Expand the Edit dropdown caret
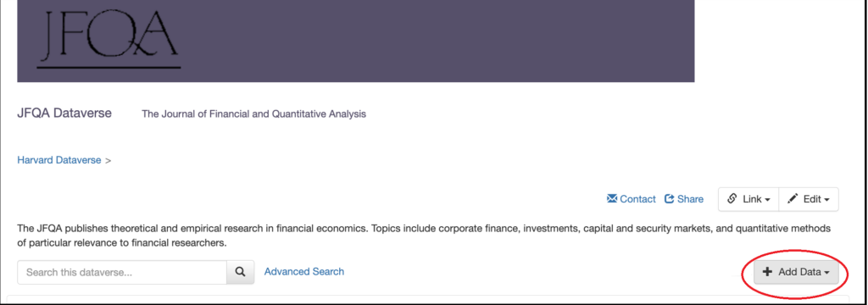Screen dimensions: 868x305 pos(827,200)
